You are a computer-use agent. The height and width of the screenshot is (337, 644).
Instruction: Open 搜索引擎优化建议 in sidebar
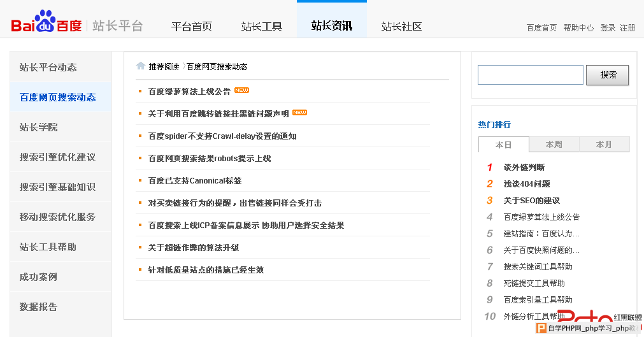pyautogui.click(x=61, y=157)
